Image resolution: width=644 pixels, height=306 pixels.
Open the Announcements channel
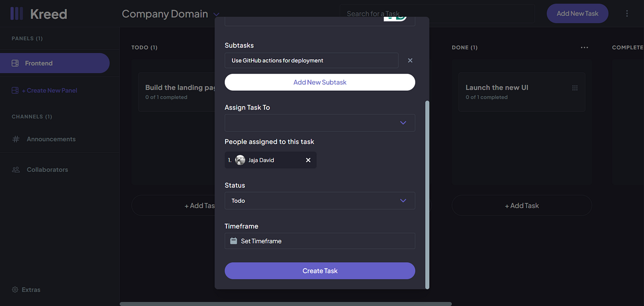pyautogui.click(x=51, y=139)
